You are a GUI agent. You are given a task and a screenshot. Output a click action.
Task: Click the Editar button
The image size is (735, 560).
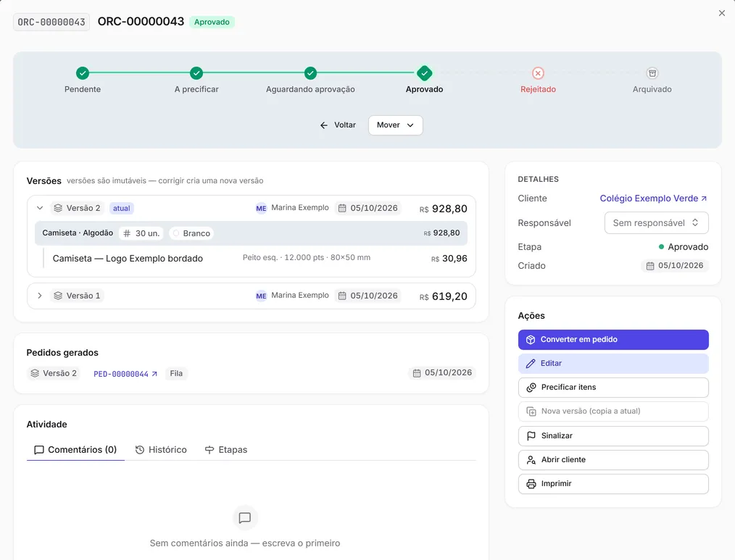point(613,364)
